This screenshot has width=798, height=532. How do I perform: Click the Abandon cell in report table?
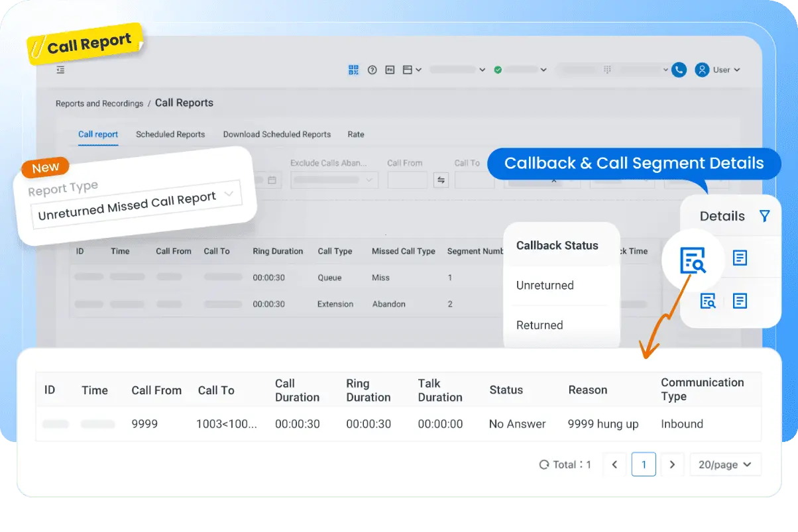388,304
